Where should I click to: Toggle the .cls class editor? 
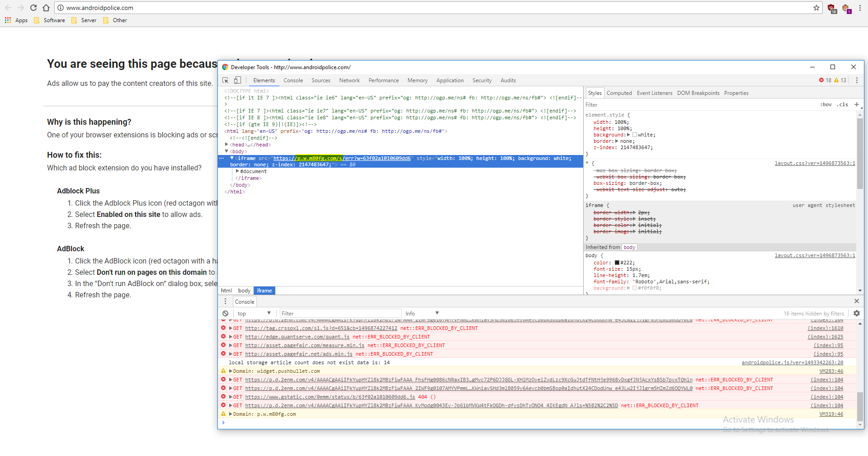(x=843, y=104)
